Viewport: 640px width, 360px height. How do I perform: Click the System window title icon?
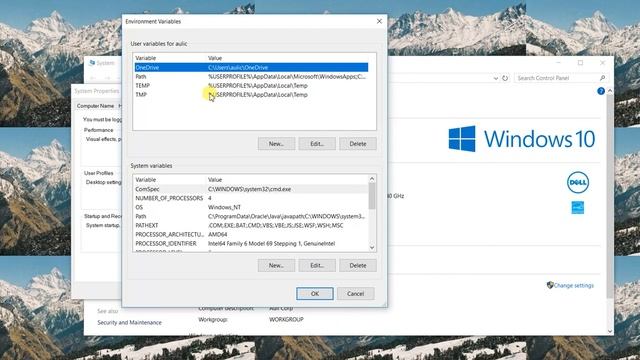[x=92, y=63]
